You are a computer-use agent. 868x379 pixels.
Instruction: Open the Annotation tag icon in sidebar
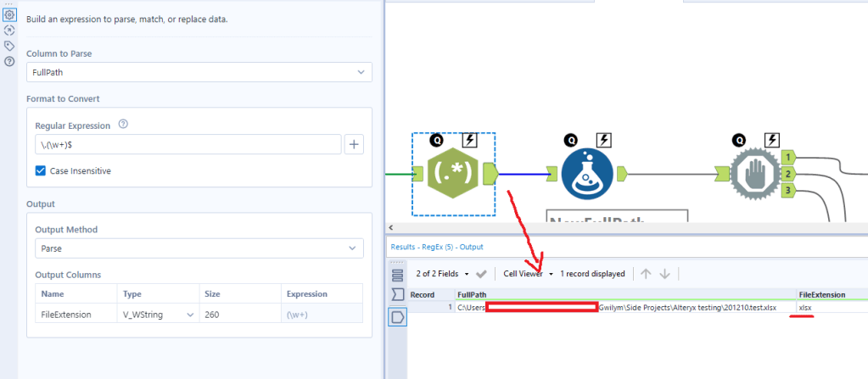[9, 46]
